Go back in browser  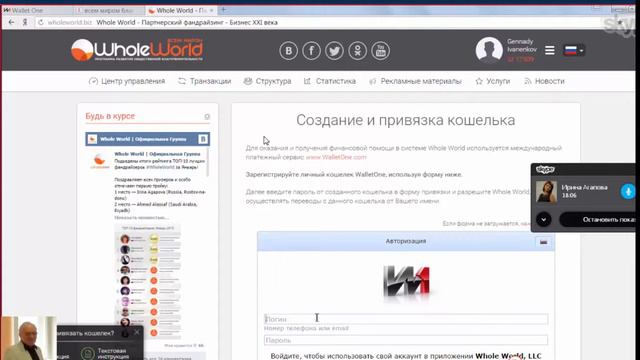tap(11, 22)
